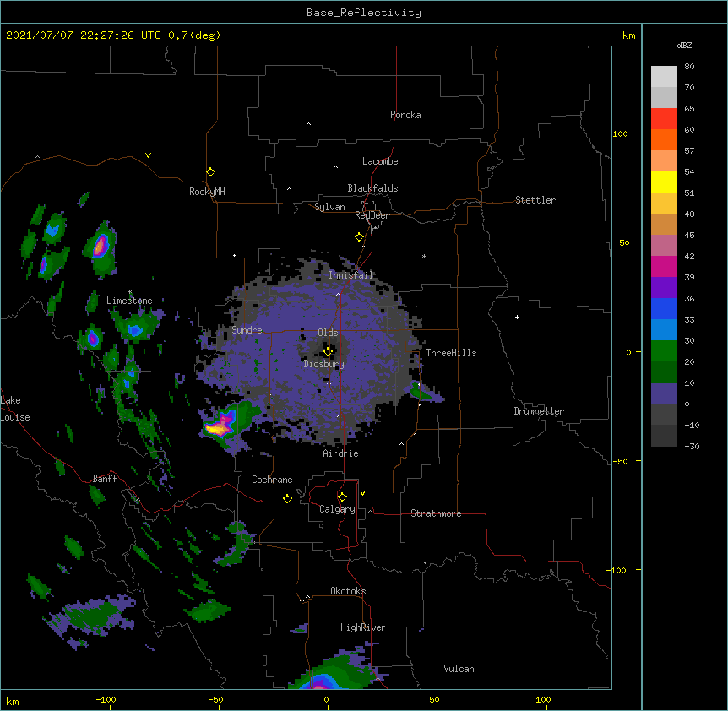Click the legend value 80
This screenshot has width=728, height=711.
tap(689, 67)
